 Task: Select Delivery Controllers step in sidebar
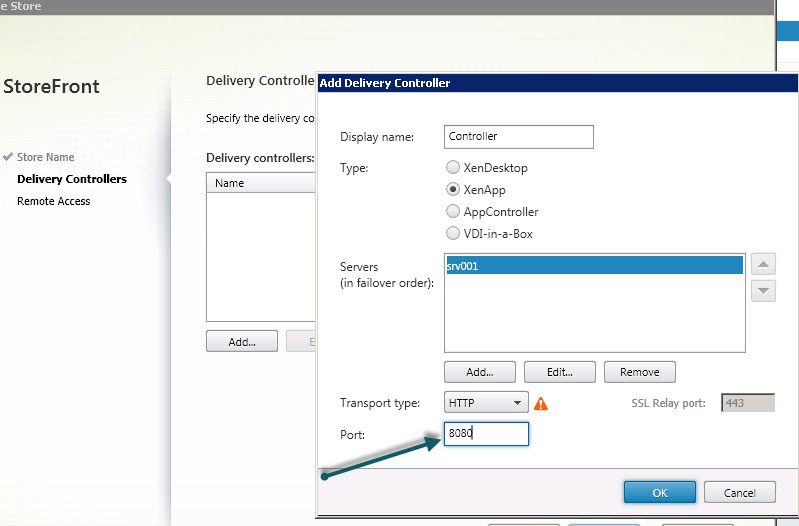tap(72, 179)
